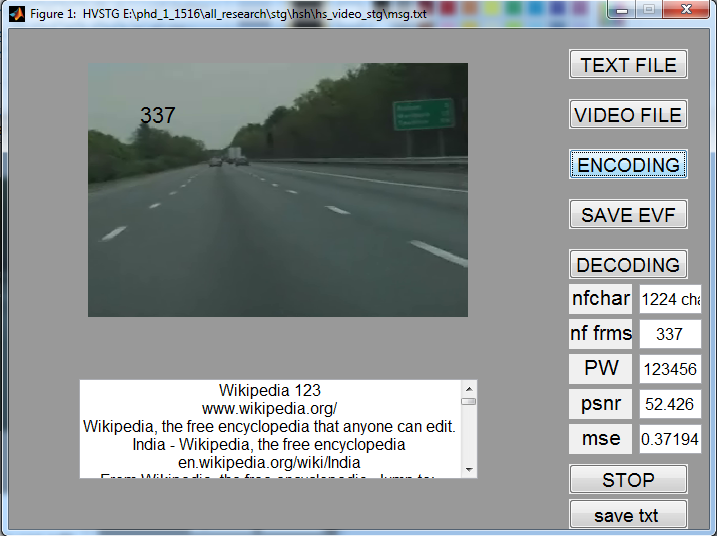Click the mse value 0.37194
The image size is (717, 536).
coord(670,439)
